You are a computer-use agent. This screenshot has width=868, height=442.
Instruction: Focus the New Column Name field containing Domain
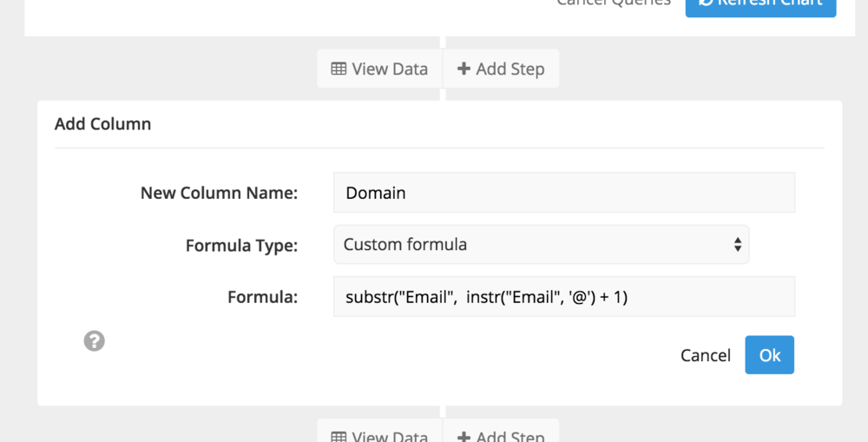coord(564,192)
